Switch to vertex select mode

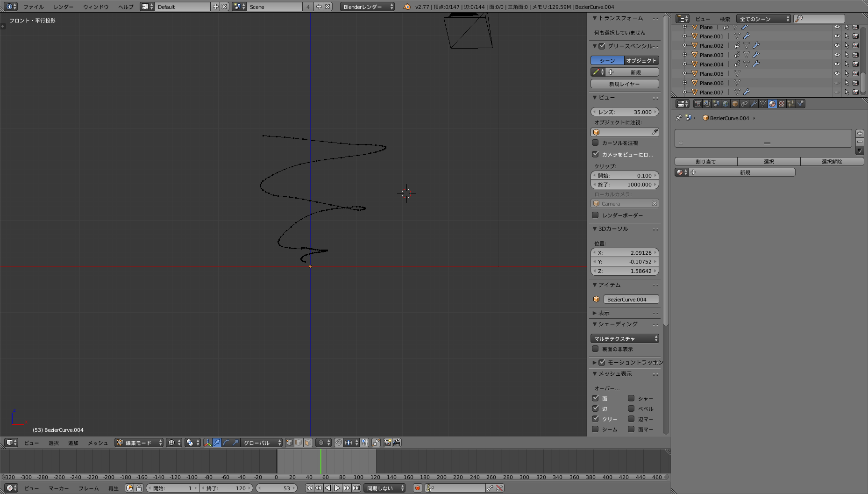click(x=290, y=443)
